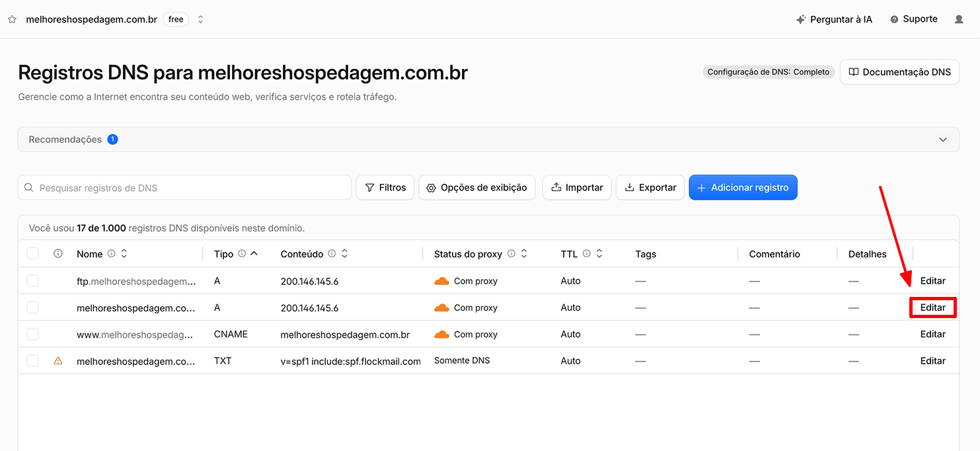Image resolution: width=980 pixels, height=451 pixels.
Task: Edit the ftp A record
Action: [x=932, y=281]
